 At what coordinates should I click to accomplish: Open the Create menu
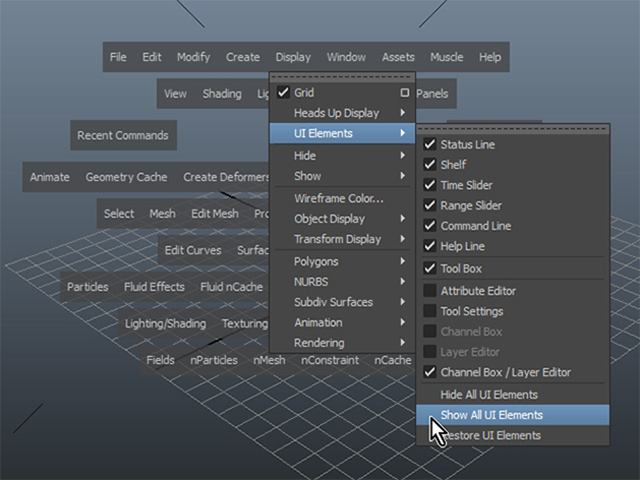coord(243,57)
